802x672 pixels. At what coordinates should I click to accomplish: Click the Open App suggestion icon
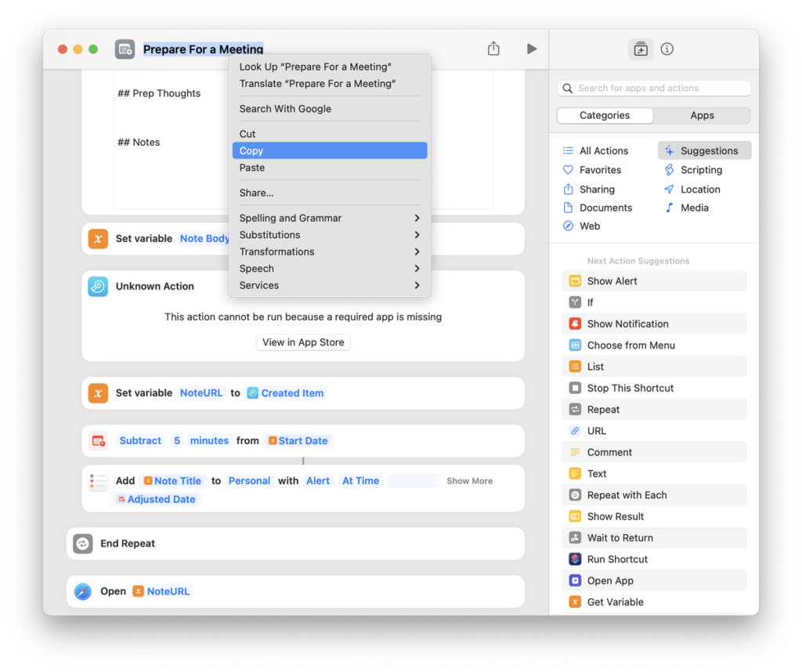click(x=575, y=581)
